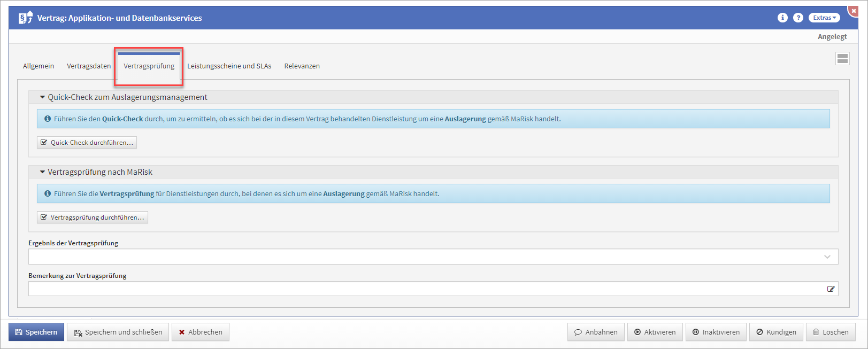
Task: Close the contract dialog with red X
Action: tap(854, 11)
